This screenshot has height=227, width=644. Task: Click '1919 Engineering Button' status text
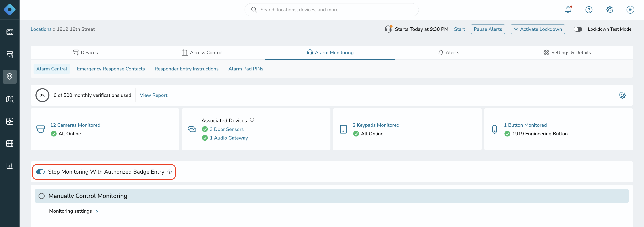point(540,134)
